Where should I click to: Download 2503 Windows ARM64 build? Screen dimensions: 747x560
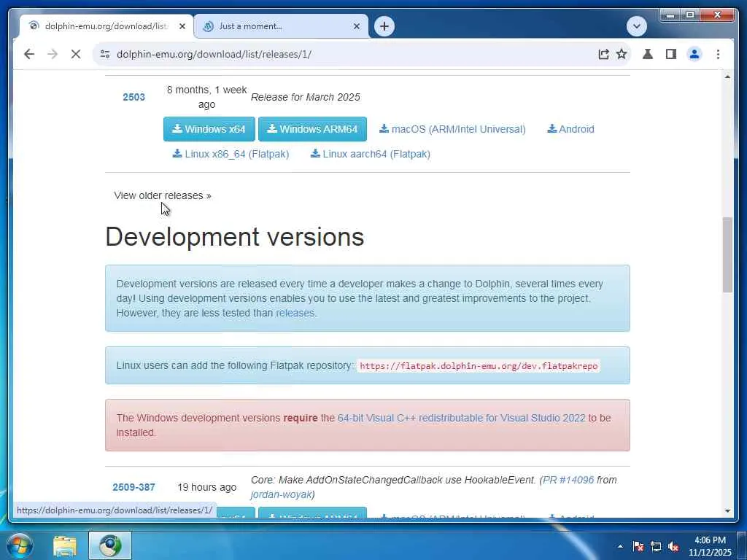[x=312, y=129]
